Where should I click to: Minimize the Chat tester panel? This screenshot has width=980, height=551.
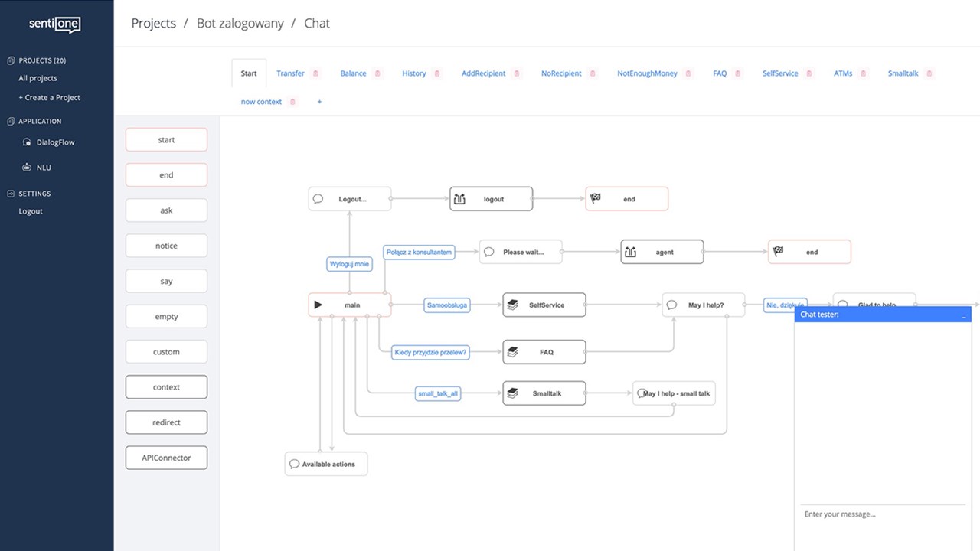tap(964, 315)
